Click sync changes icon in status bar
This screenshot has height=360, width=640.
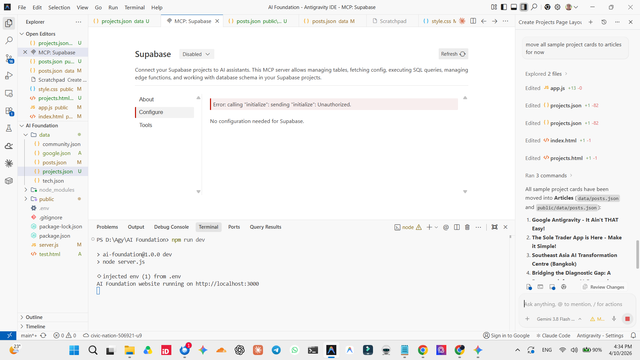(x=43, y=336)
